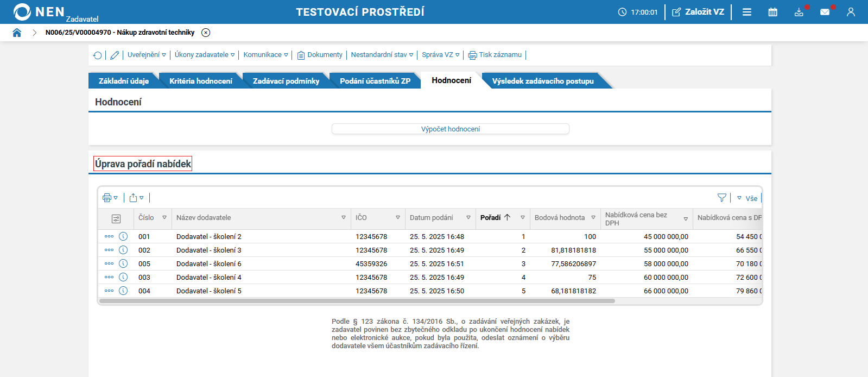Open the Správa VZ dropdown
Screen dimensions: 868x377
(x=440, y=55)
